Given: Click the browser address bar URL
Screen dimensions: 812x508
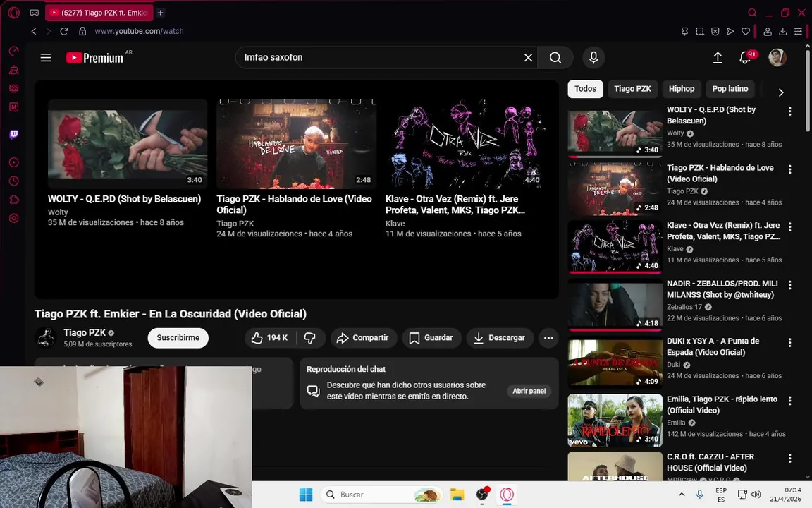Looking at the screenshot, I should 139,31.
